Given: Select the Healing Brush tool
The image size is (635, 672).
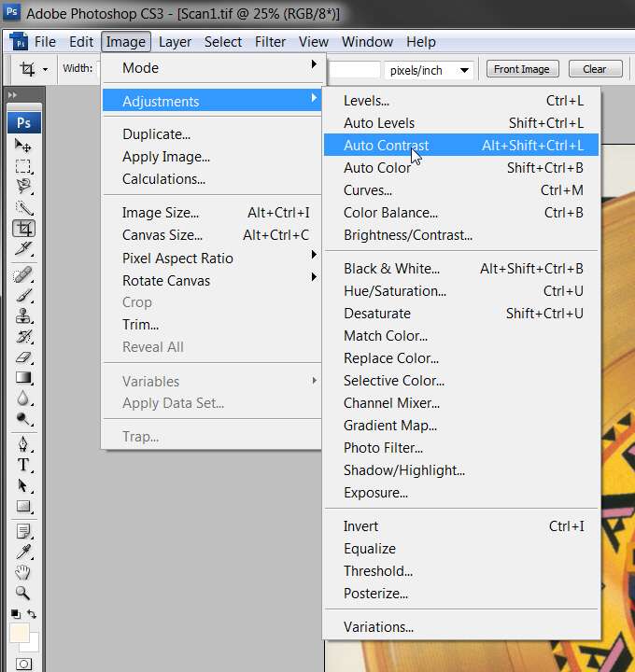Looking at the screenshot, I should (23, 274).
